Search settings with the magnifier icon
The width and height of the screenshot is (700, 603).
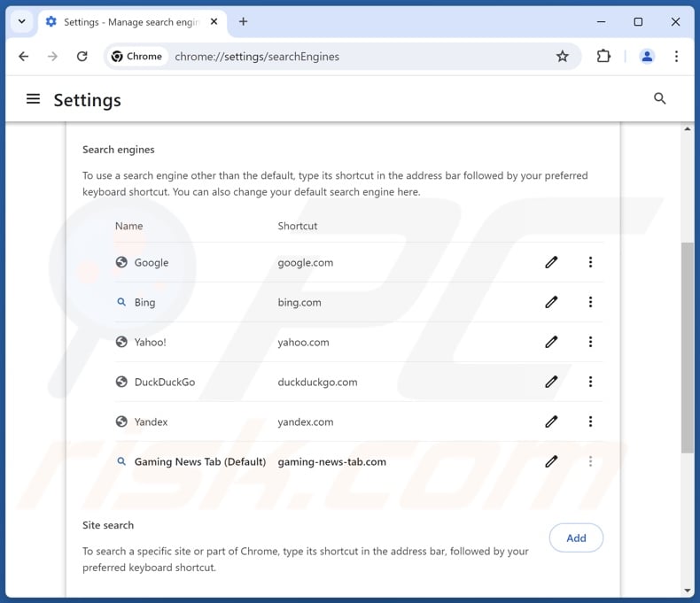coord(659,99)
